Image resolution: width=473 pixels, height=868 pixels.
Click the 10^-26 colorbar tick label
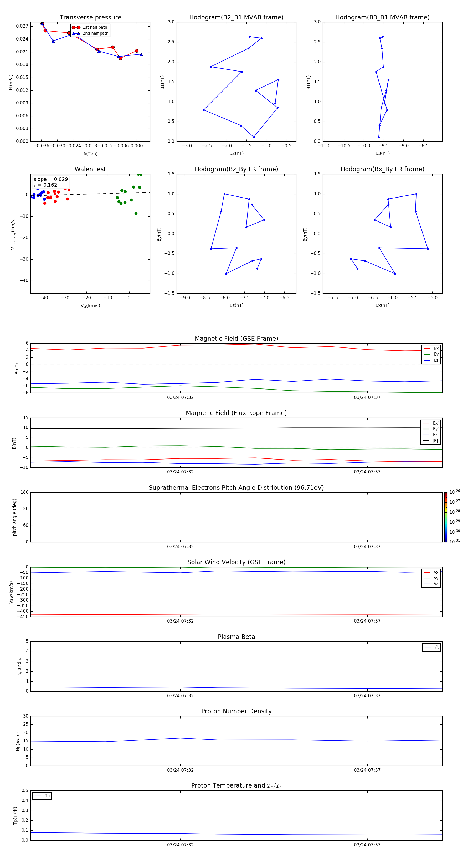455,492
